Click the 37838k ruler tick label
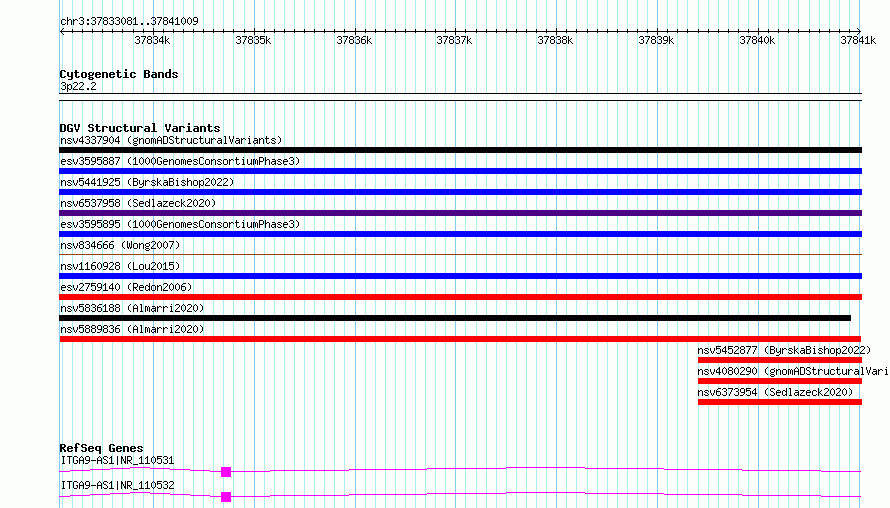Viewport: 890px width, 508px height. click(555, 40)
